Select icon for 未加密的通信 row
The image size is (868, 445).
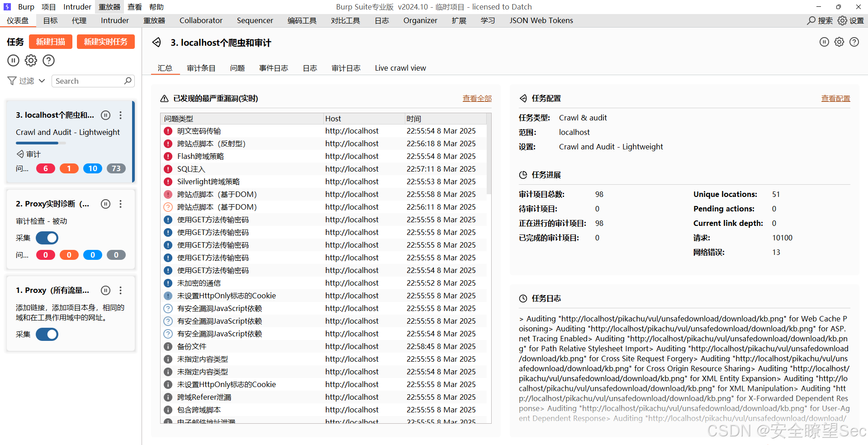click(168, 283)
